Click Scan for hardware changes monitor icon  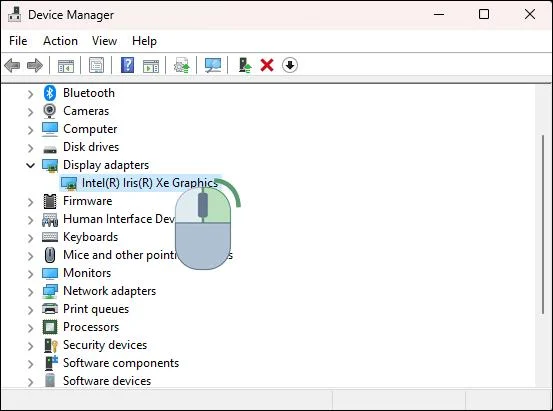click(213, 65)
